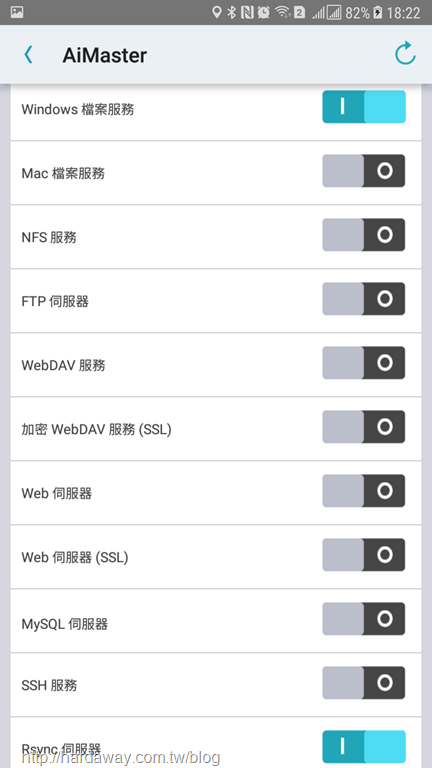Tap the refresh icon
Image resolution: width=432 pixels, height=768 pixels.
(405, 54)
